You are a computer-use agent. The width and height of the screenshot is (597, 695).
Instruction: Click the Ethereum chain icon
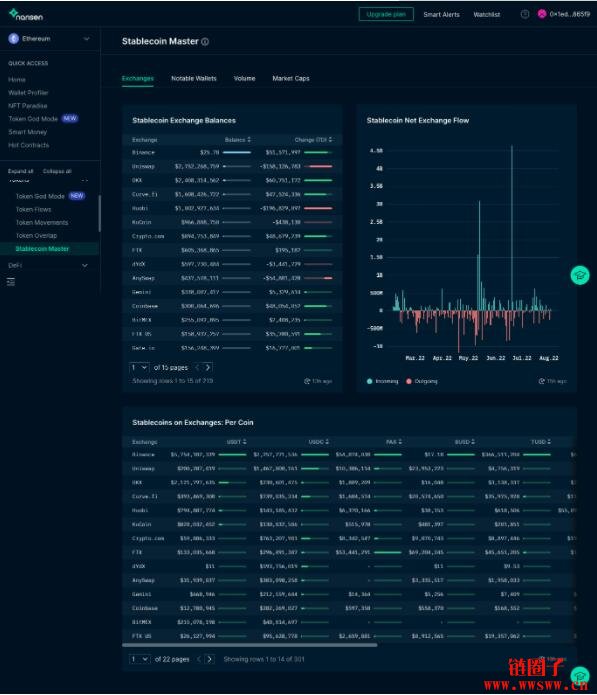point(13,39)
